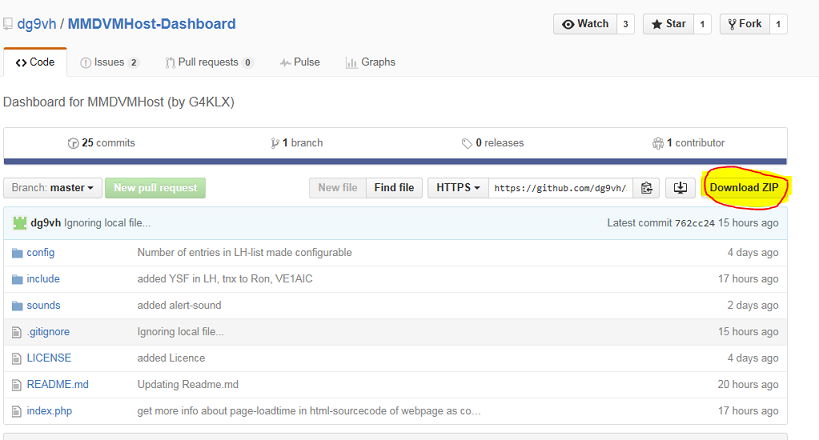
Task: Switch to the Issues tab
Action: [109, 62]
